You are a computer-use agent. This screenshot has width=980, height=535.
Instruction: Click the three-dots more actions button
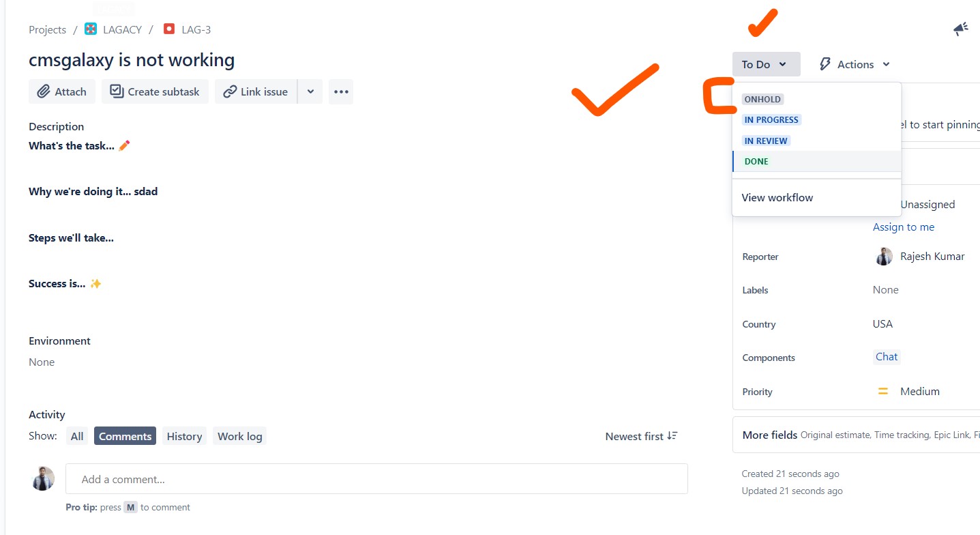click(x=341, y=92)
